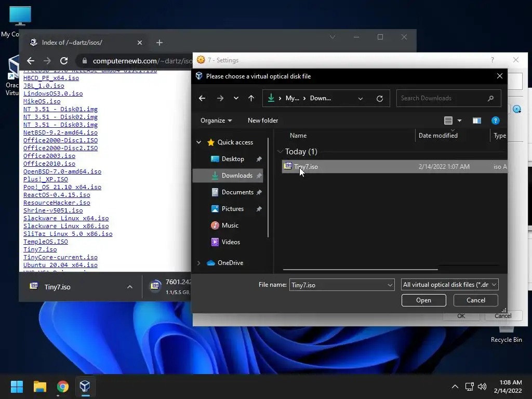Screen dimensions: 532x399
Task: Cancel the file chooser dialog
Action: coord(476,300)
